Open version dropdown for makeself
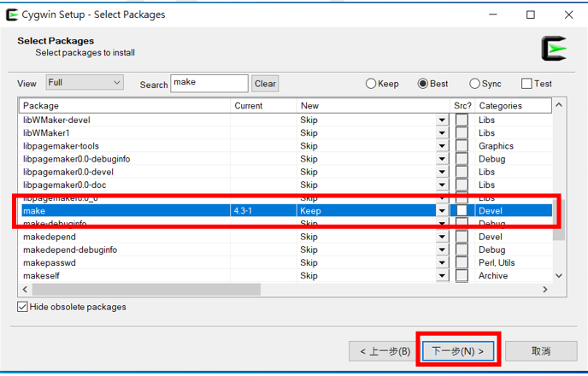 [442, 275]
